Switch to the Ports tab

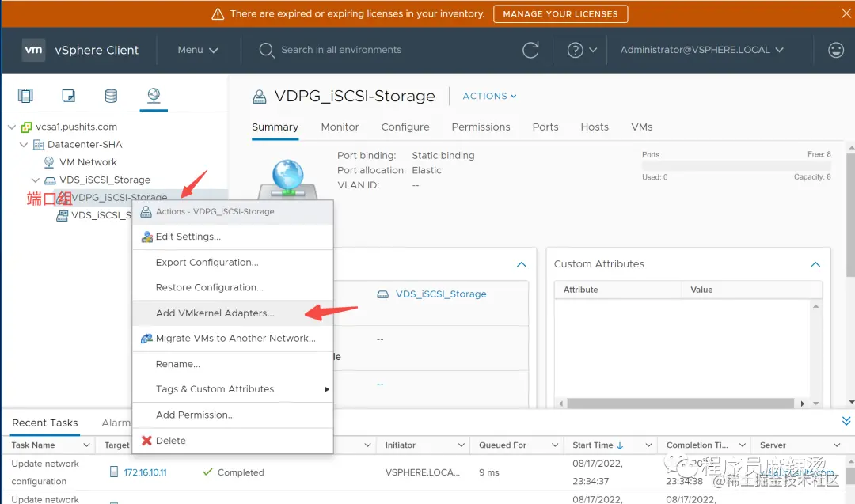545,127
